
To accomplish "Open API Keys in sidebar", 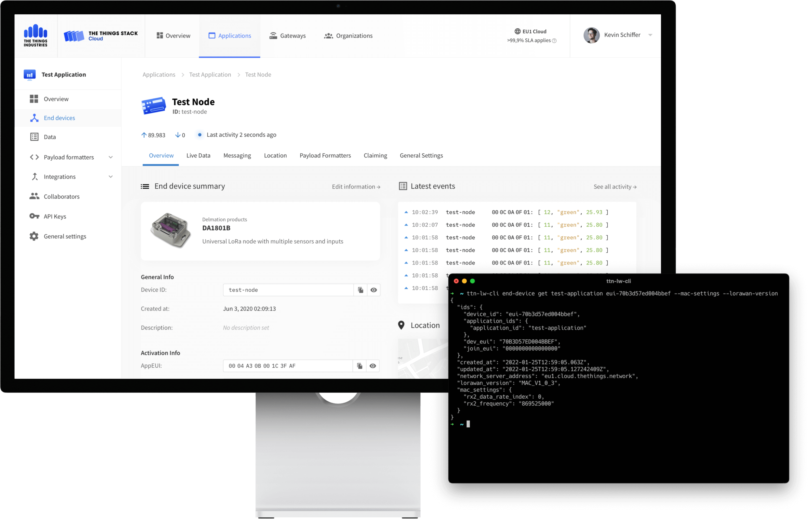I will pyautogui.click(x=55, y=216).
